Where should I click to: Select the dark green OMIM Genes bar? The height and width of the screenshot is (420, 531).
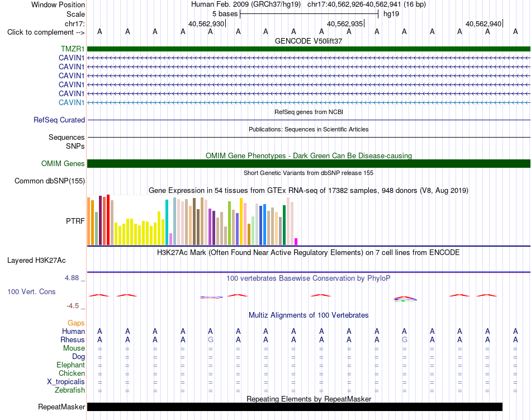[x=309, y=164]
